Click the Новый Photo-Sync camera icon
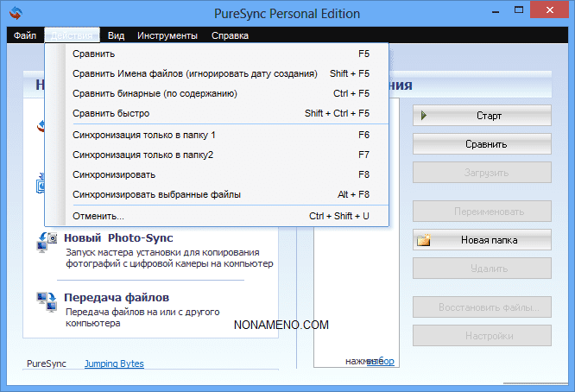 coord(47,241)
